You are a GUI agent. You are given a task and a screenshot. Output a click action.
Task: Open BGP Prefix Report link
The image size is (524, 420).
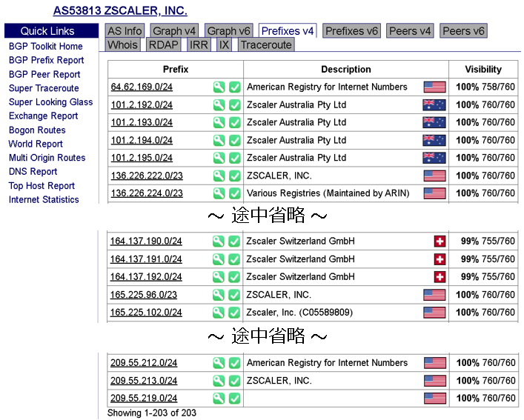(47, 60)
